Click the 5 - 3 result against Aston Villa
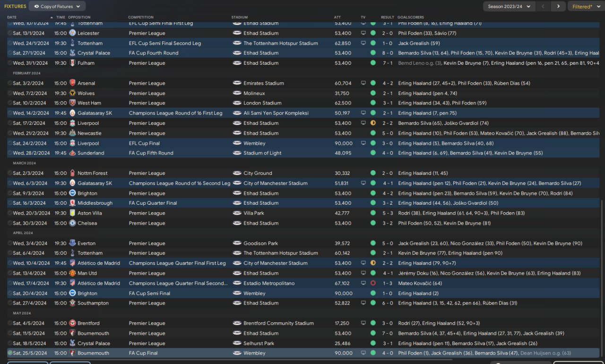Screen dimensions: 605x364 (x=387, y=213)
